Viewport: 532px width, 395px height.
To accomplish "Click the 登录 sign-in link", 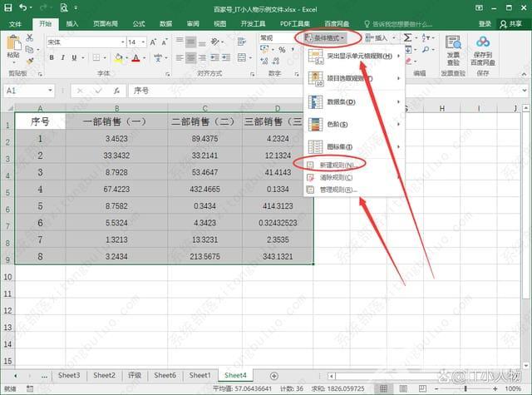I will click(485, 24).
